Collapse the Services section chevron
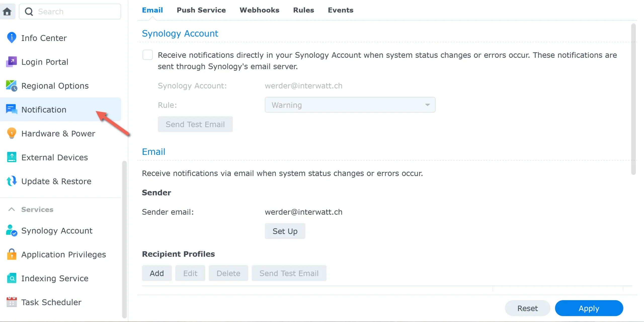 (x=12, y=209)
